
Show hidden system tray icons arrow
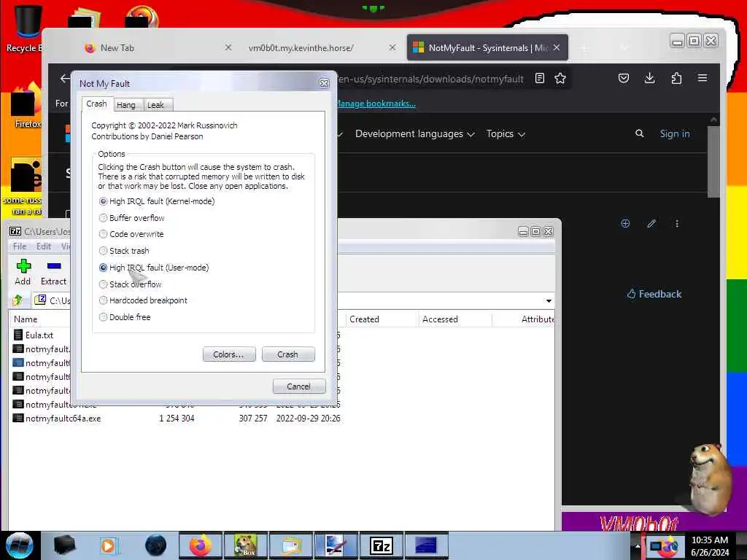coord(638,545)
